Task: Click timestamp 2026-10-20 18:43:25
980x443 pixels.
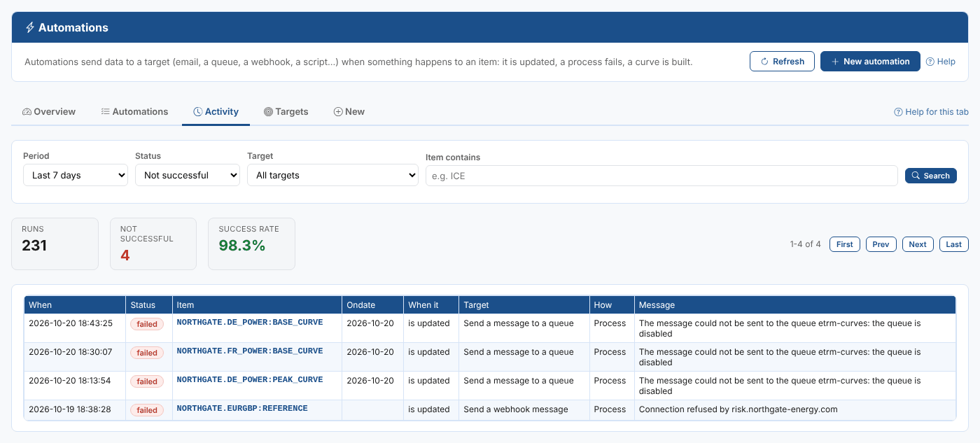Action: coord(70,323)
